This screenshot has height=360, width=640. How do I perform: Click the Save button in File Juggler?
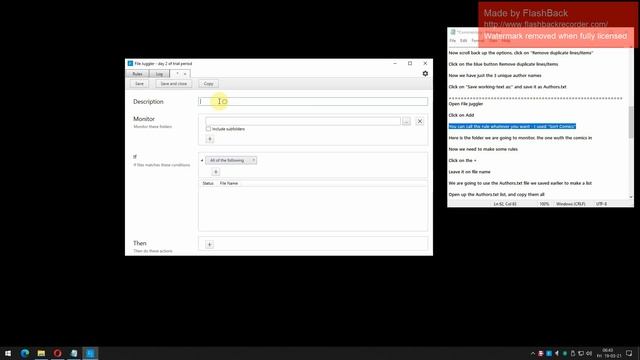coord(139,84)
